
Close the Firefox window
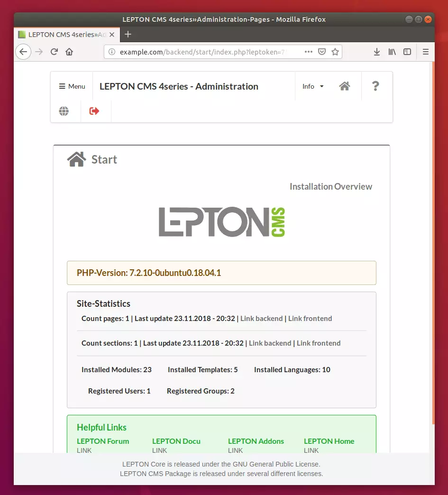click(428, 19)
